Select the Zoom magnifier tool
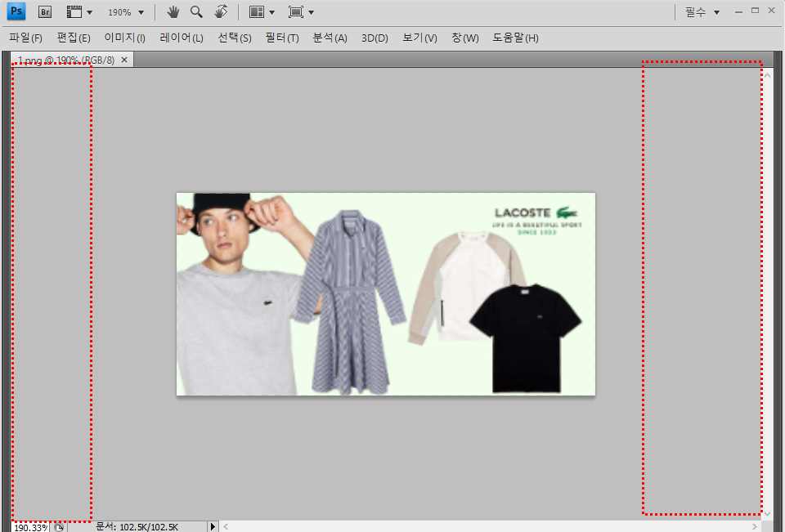785x532 pixels. click(196, 12)
